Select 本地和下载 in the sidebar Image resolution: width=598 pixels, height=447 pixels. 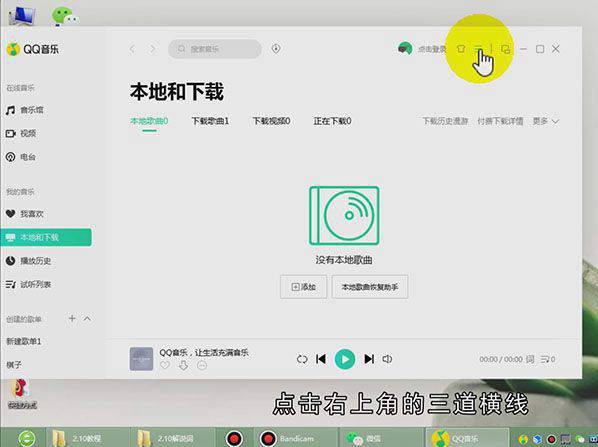coord(46,238)
